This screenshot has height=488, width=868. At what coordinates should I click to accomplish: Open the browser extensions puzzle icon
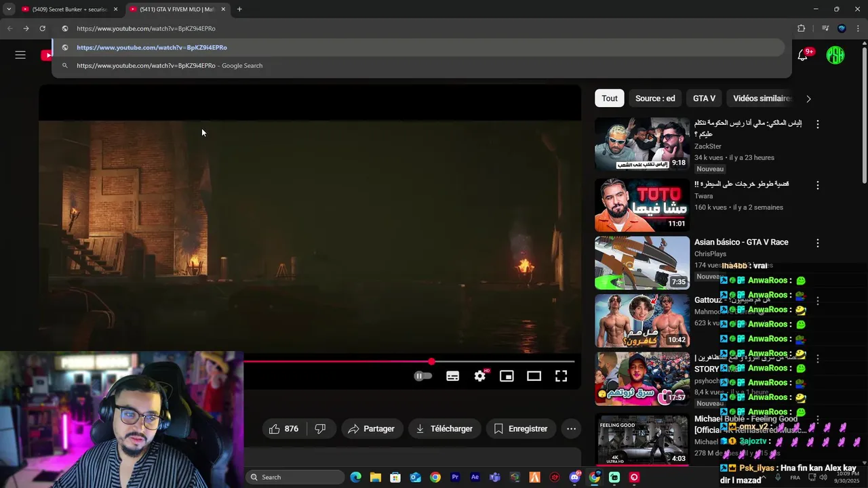(x=802, y=28)
